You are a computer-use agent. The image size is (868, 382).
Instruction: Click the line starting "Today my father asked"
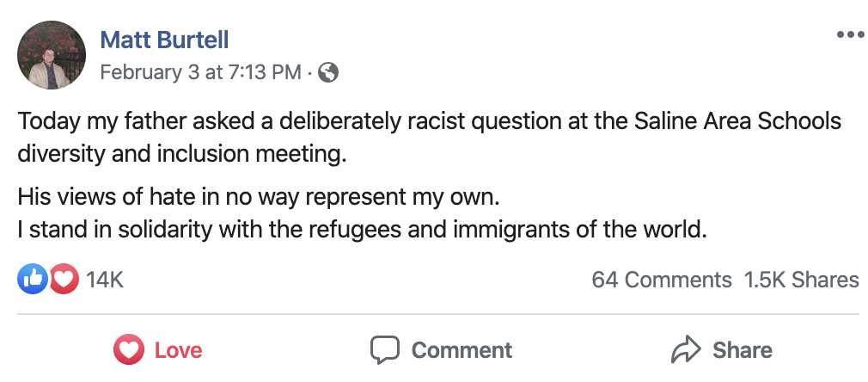tap(429, 120)
